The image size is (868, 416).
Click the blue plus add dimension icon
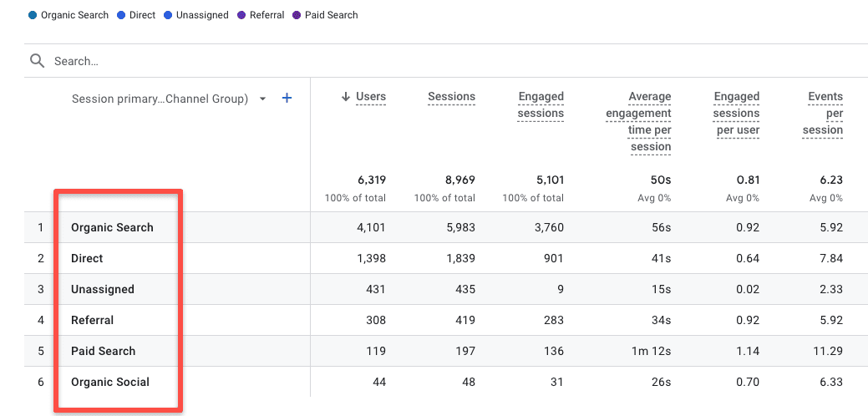(x=287, y=99)
